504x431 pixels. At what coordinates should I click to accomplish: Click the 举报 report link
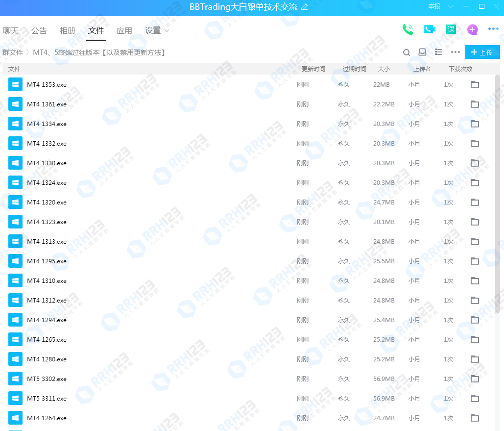[x=434, y=6]
